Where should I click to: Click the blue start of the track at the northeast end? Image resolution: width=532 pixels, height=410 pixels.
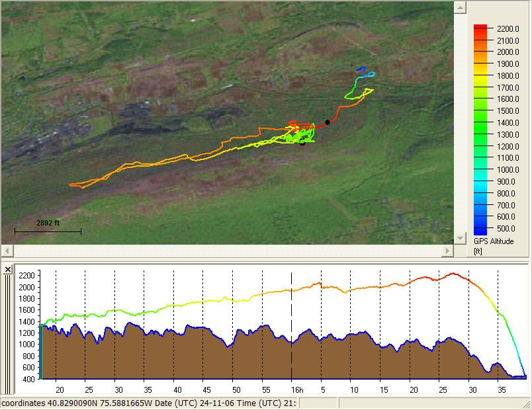click(359, 68)
